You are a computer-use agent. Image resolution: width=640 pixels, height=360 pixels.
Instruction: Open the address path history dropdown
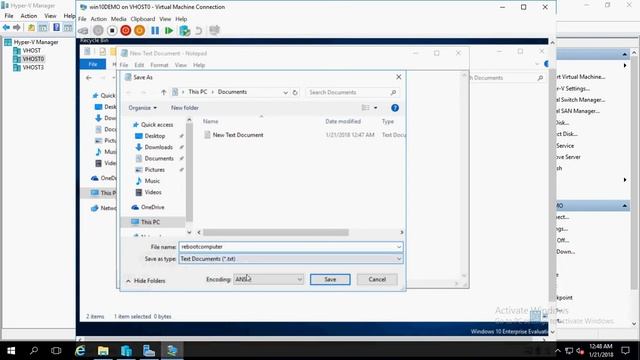click(x=285, y=93)
